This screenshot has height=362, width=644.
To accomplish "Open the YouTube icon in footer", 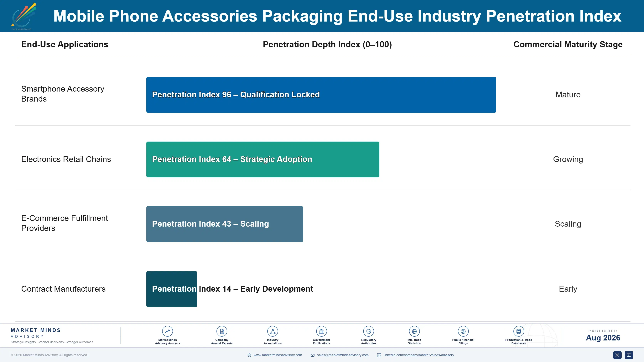I will (629, 355).
